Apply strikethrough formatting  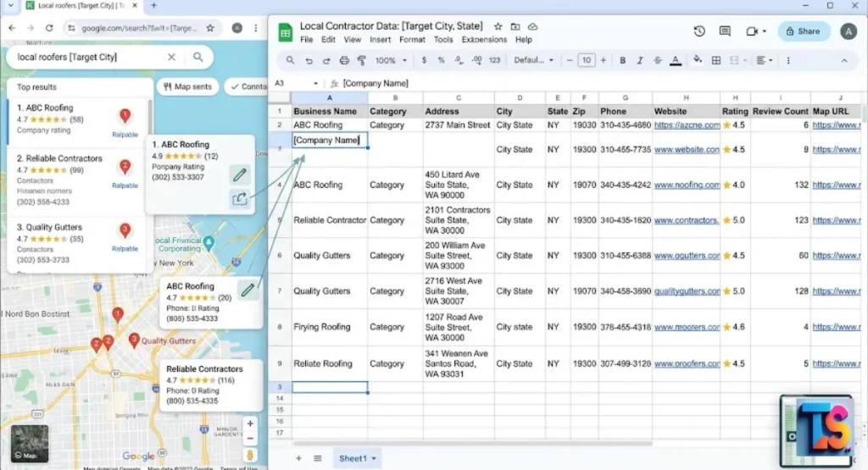(x=658, y=60)
